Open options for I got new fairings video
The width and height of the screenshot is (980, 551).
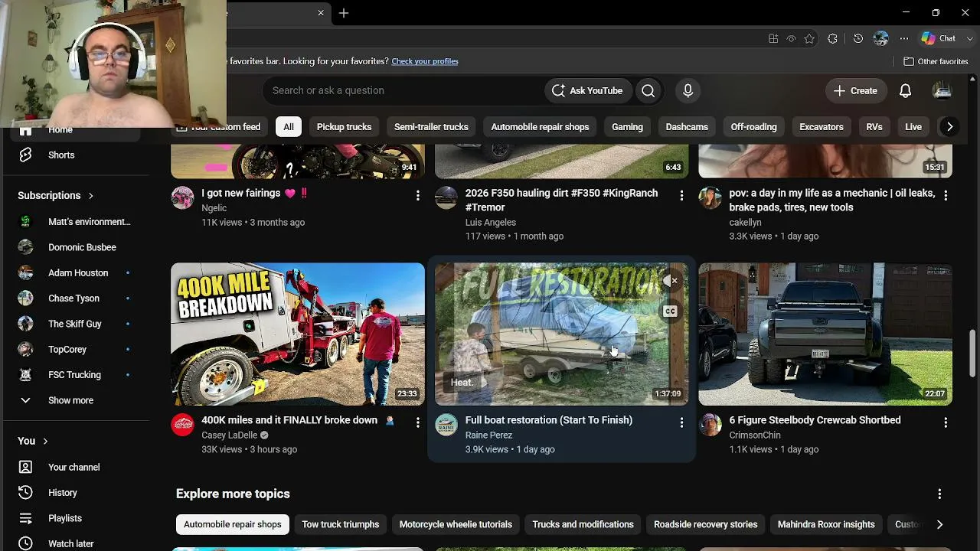(x=417, y=196)
